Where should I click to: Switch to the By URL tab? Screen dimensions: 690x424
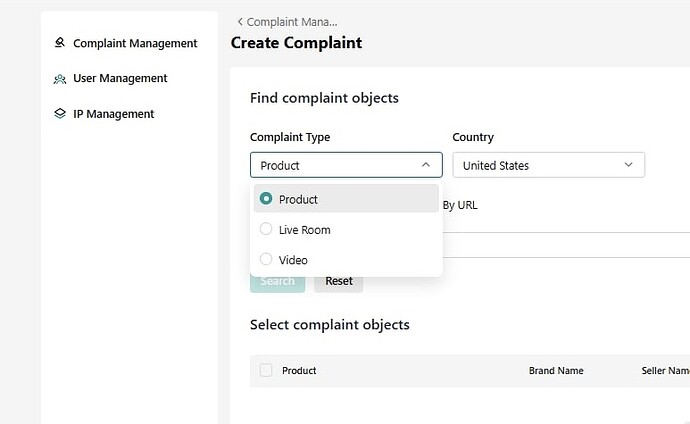tap(460, 205)
